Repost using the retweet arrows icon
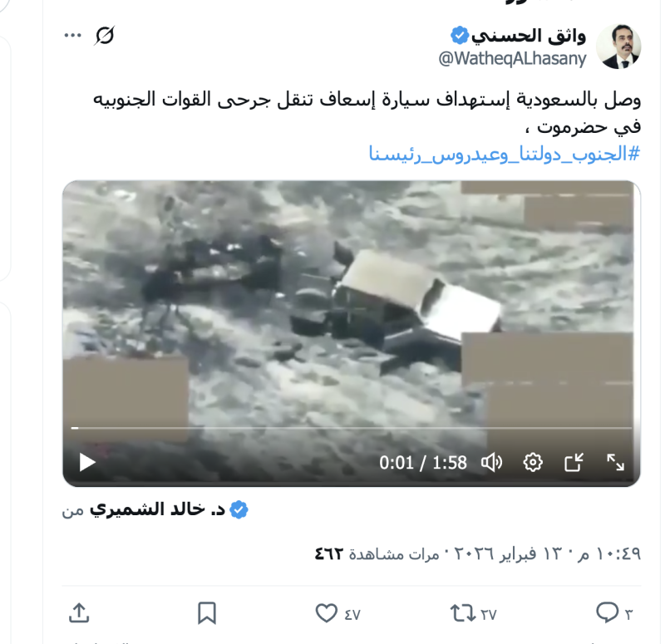Viewport: 665px width, 644px height. [x=463, y=613]
